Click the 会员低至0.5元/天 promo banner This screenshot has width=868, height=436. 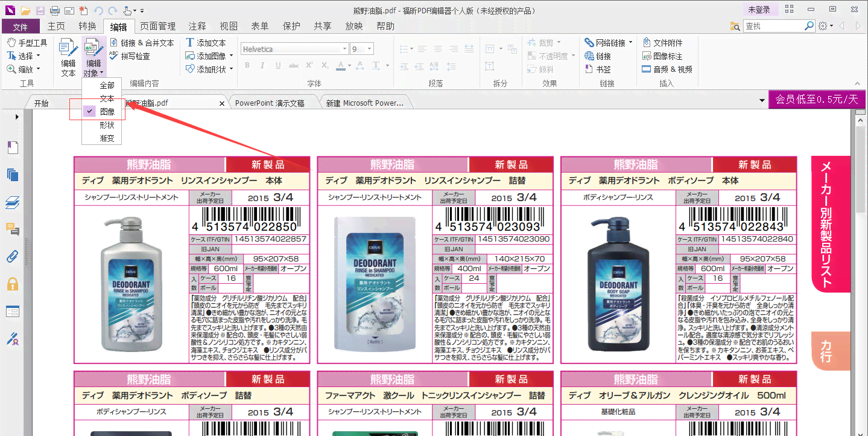(x=816, y=100)
